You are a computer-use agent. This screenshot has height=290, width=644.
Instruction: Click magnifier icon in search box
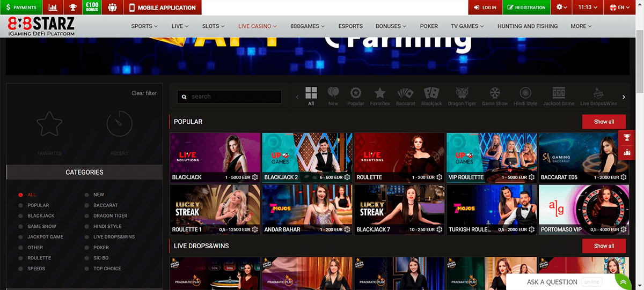pos(185,97)
